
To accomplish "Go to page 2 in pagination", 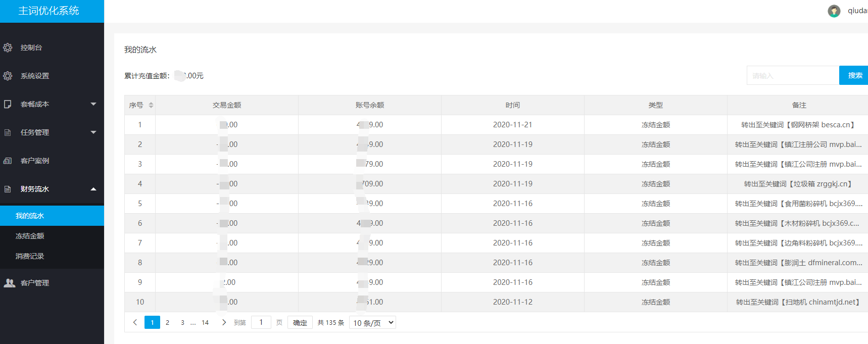I will [167, 322].
